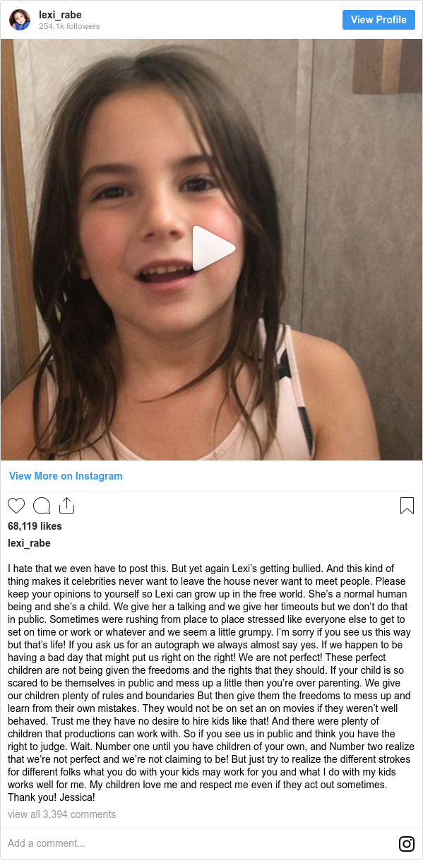
Task: Click the View Profile button
Action: point(379,20)
